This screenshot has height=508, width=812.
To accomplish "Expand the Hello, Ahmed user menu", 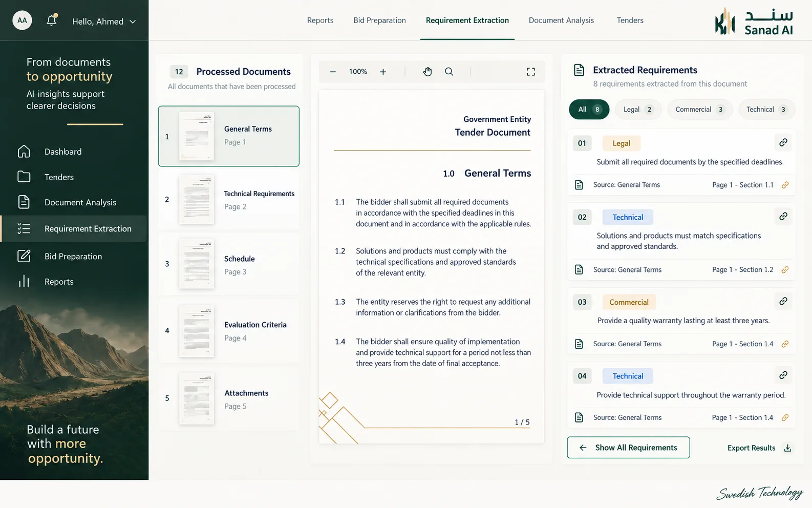I will (x=104, y=22).
